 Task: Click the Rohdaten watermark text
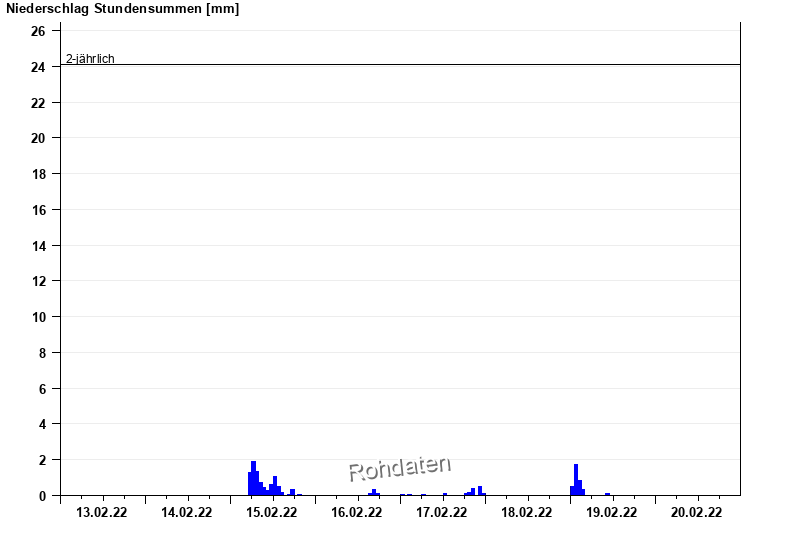399,467
